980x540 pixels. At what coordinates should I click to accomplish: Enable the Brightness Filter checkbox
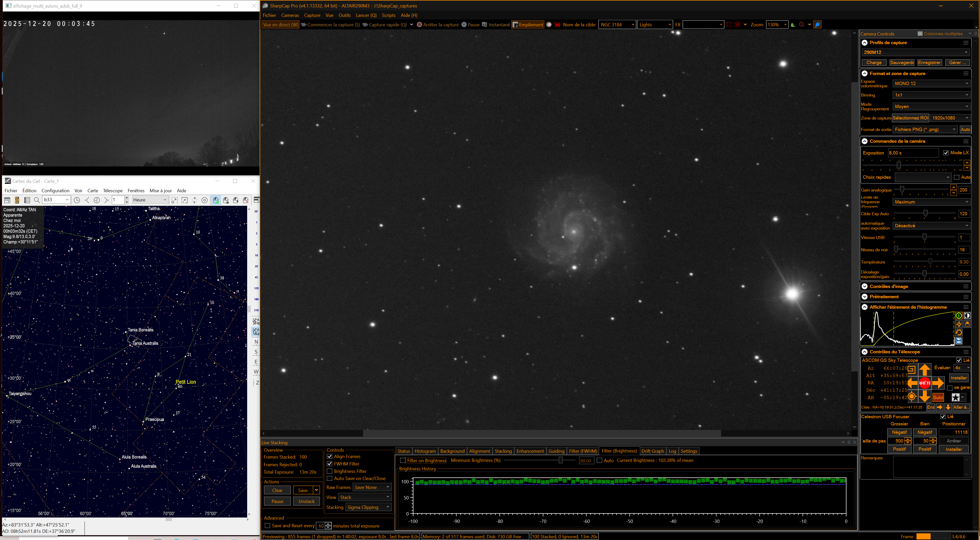pyautogui.click(x=329, y=471)
